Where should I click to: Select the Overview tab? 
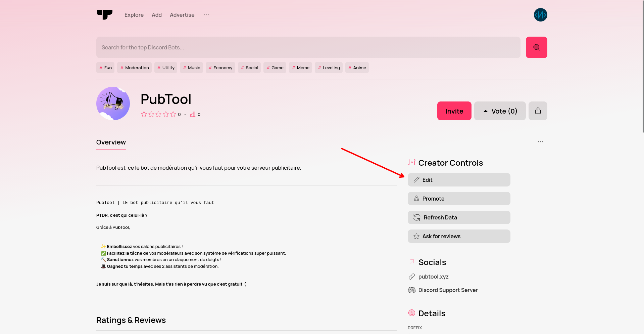coord(111,142)
